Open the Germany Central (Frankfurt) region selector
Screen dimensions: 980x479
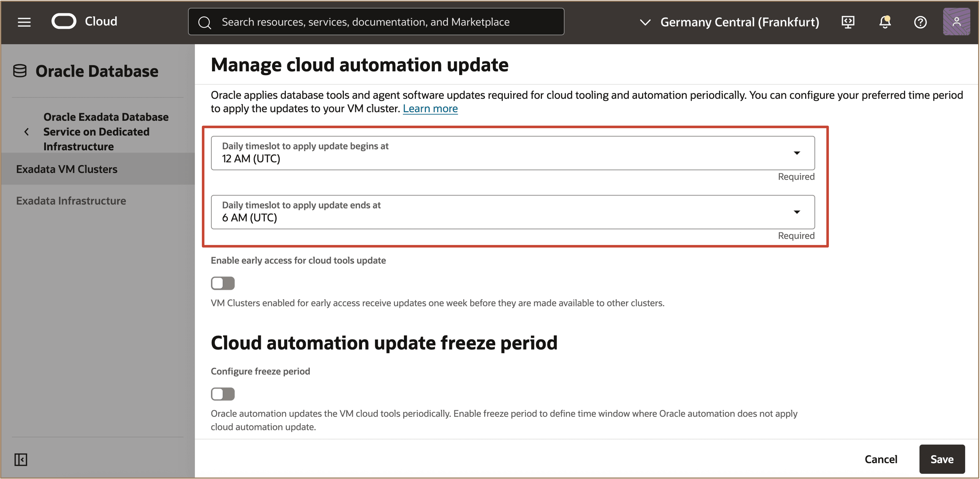(730, 22)
